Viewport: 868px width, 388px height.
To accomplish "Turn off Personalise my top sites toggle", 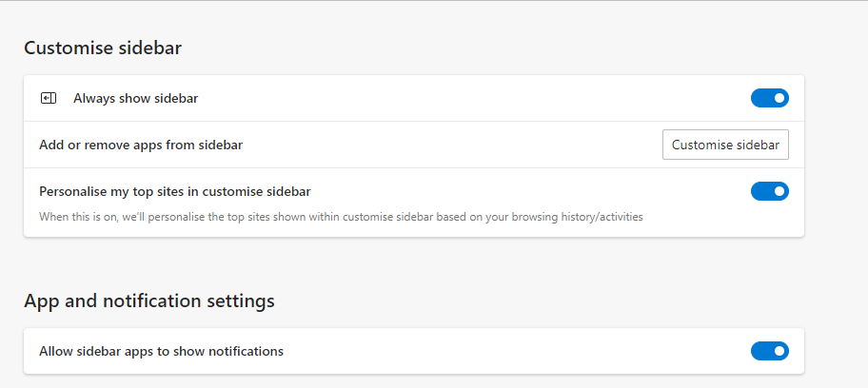I will (x=769, y=191).
